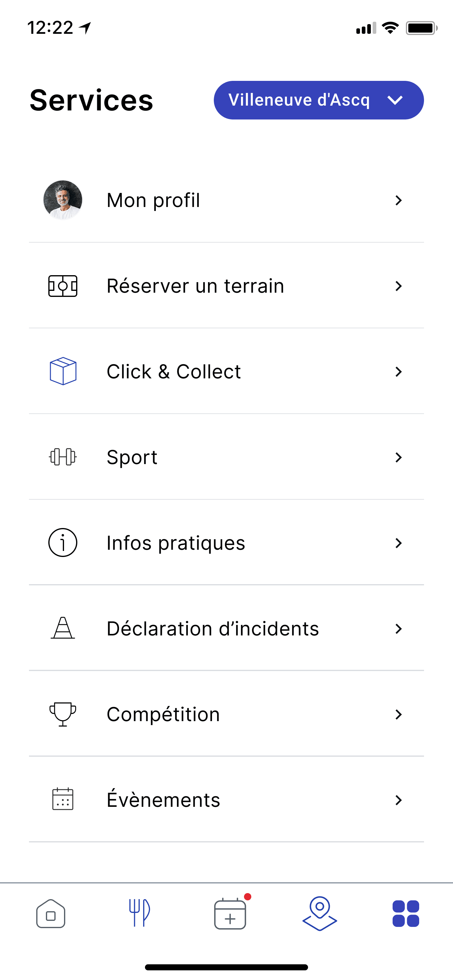Screen dimensions: 453x980
Task: Click the soccer field icon
Action: 63,286
